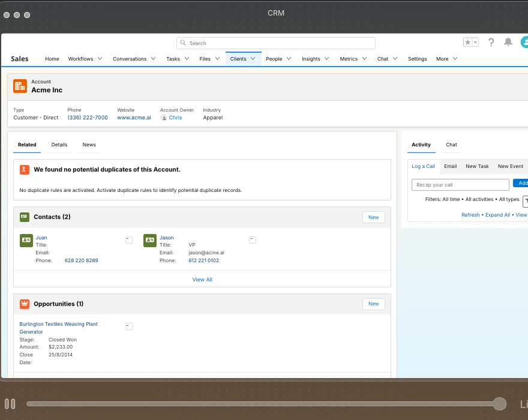Image resolution: width=528 pixels, height=420 pixels.
Task: Open the notifications bell
Action: (x=508, y=42)
